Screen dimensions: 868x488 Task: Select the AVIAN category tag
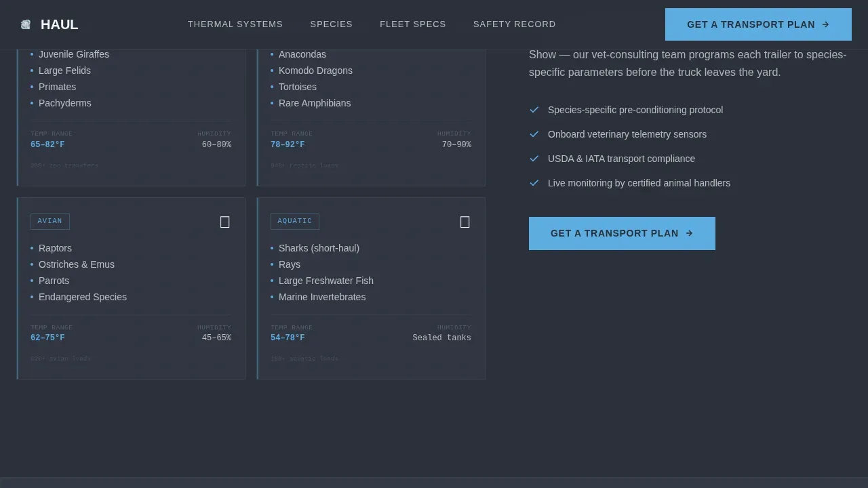[x=50, y=222]
